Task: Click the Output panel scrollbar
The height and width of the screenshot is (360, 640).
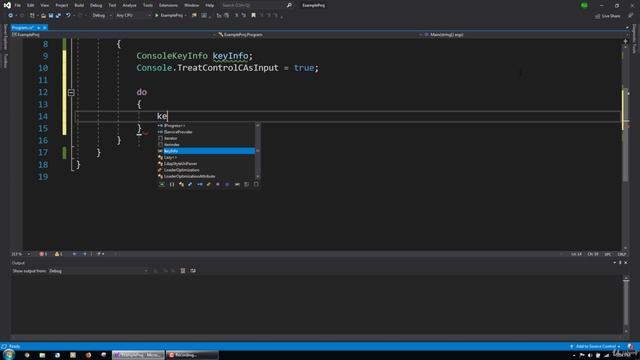Action: pyautogui.click(x=626, y=305)
